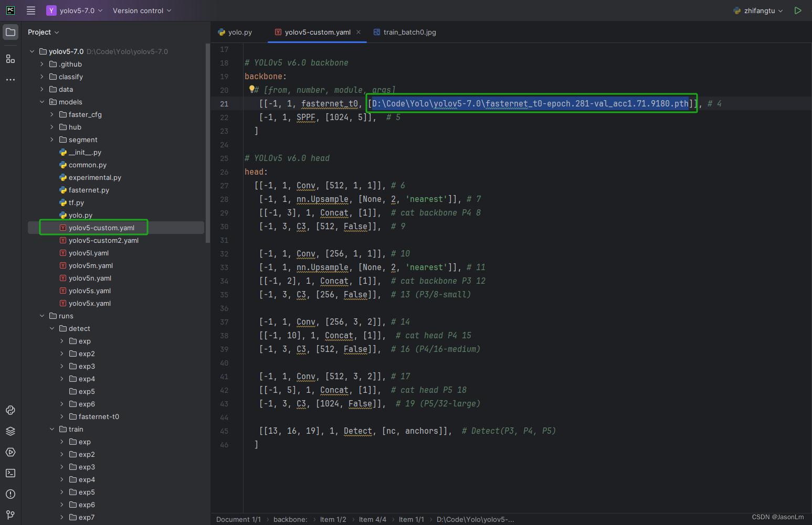Viewport: 812px width, 525px height.
Task: Open the yolov5-7.0 project dropdown
Action: coord(75,10)
